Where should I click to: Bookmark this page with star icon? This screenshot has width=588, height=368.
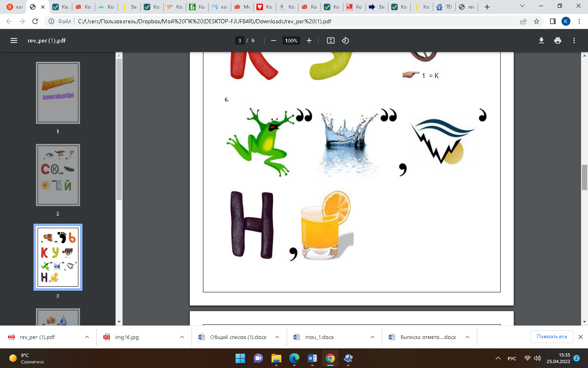point(537,21)
